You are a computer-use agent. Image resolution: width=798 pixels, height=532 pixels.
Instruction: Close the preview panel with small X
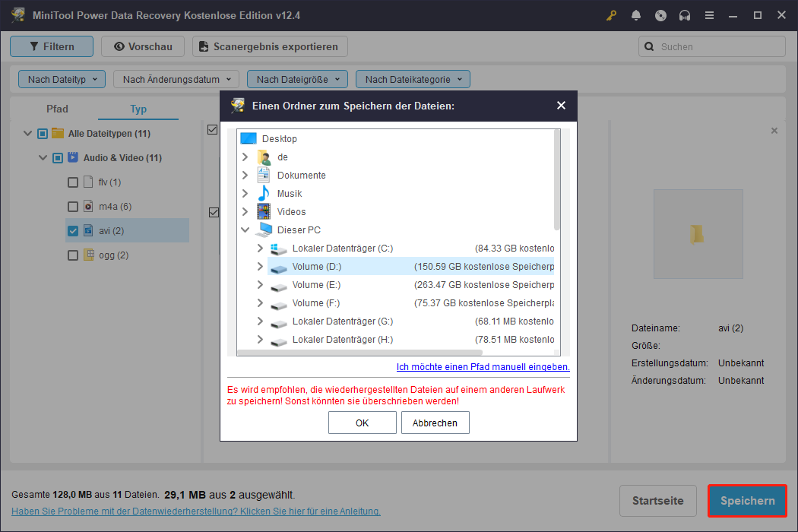pyautogui.click(x=774, y=131)
